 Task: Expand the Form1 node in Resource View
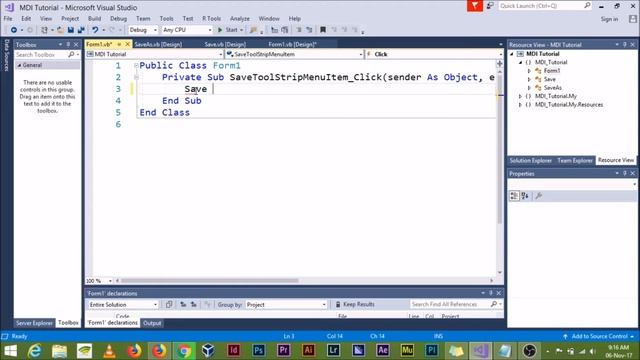[529, 71]
